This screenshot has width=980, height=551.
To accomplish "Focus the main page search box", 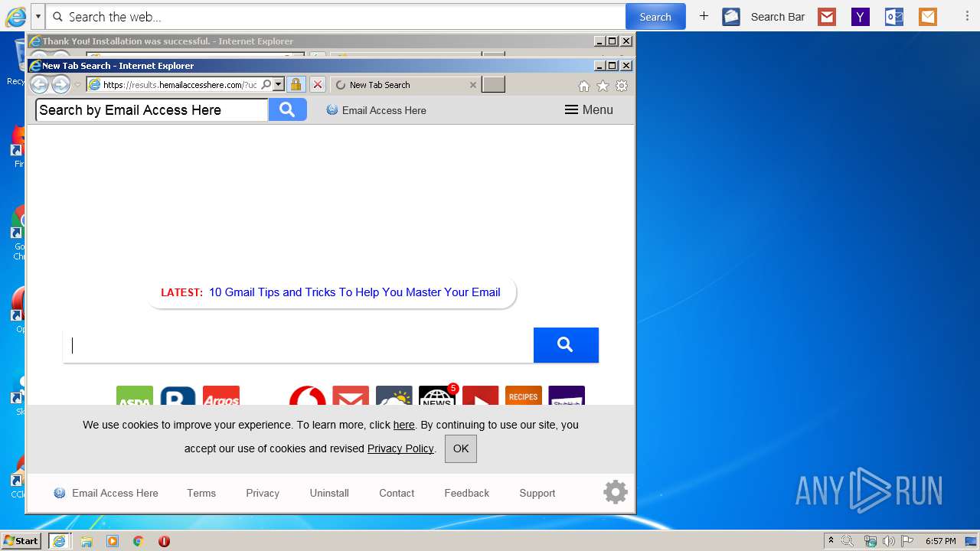I will point(299,345).
